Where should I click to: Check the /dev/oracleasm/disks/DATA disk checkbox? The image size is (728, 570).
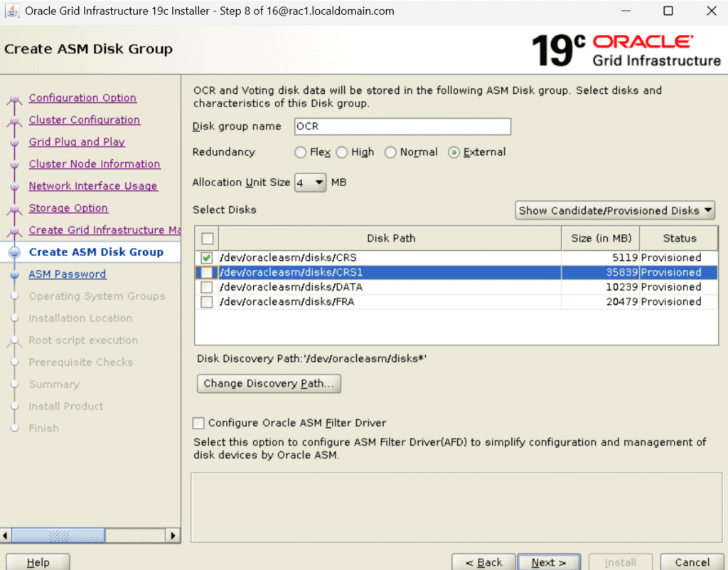point(206,287)
